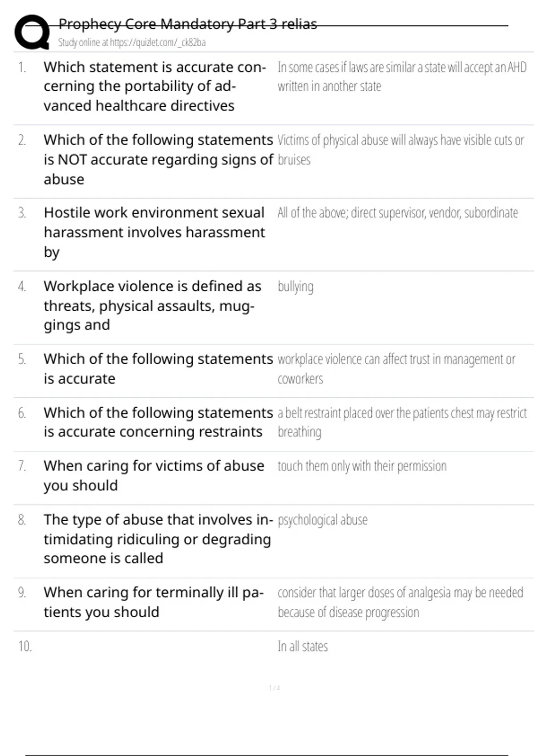Screen dimensions: 534x756
Task: Click the page number indicator at the bottom
Action: coord(275,688)
